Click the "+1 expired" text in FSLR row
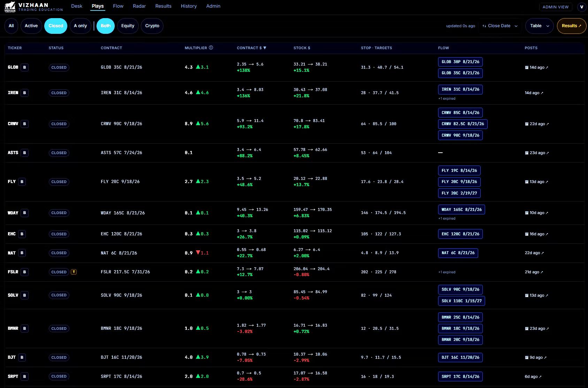Viewport: 588px width, 388px height. 447,272
